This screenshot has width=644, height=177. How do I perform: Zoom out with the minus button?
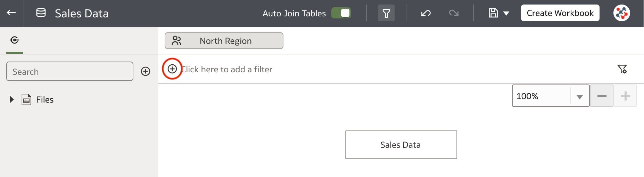click(602, 96)
